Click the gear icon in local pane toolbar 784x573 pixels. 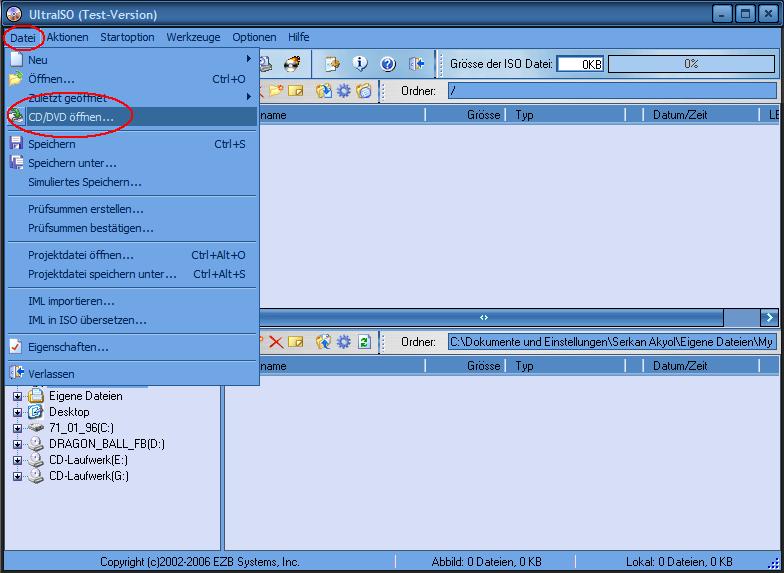click(344, 342)
